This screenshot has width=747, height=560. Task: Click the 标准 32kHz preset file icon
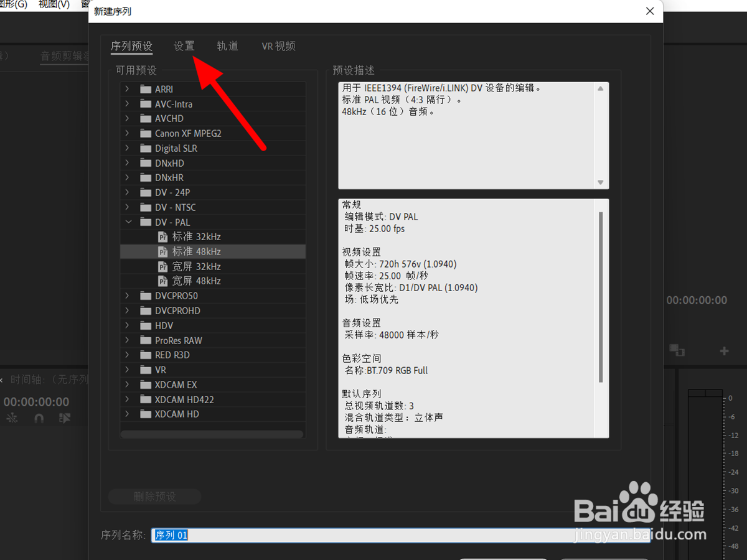tap(162, 236)
